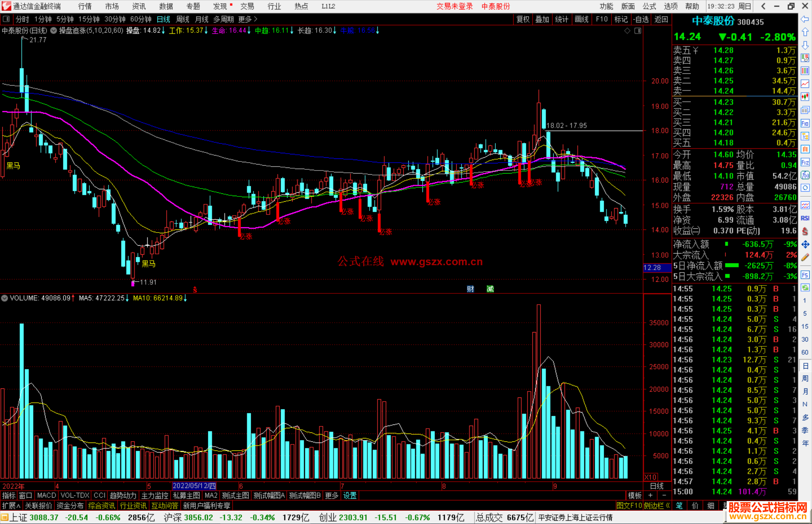Click the red S dollar sidebar icon
This screenshot has height=524, width=812.
pyautogui.click(x=805, y=231)
